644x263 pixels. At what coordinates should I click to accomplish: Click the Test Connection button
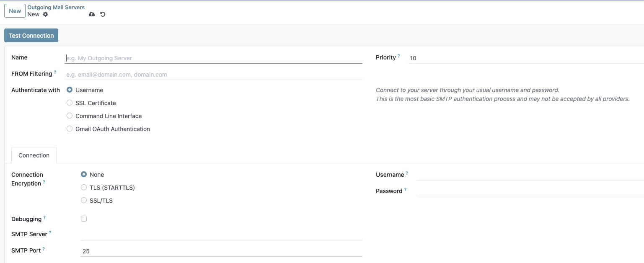31,35
